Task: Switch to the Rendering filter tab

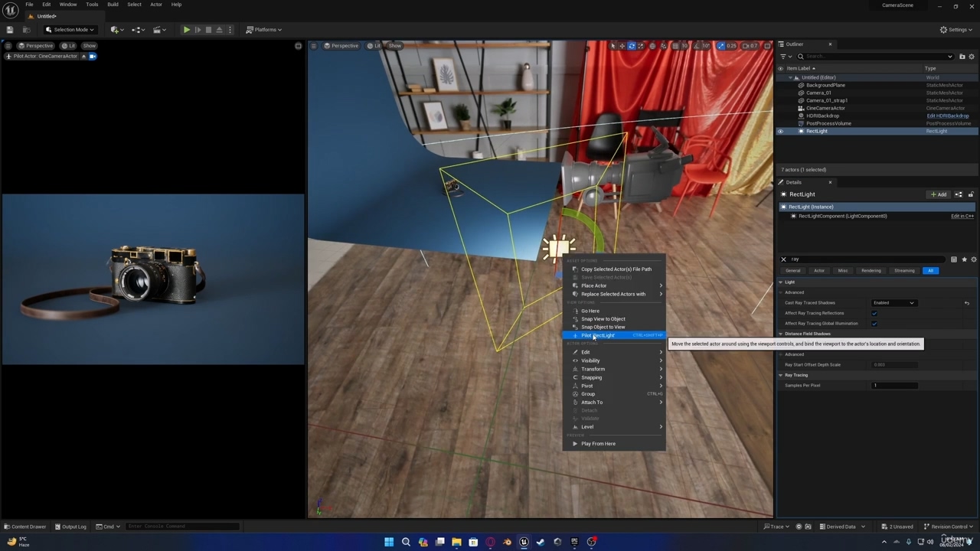Action: tap(871, 270)
